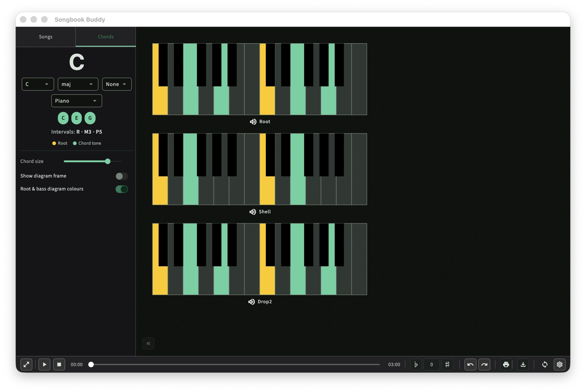The image size is (586, 392).
Task: Open the Piano instrument dropdown
Action: (x=77, y=101)
